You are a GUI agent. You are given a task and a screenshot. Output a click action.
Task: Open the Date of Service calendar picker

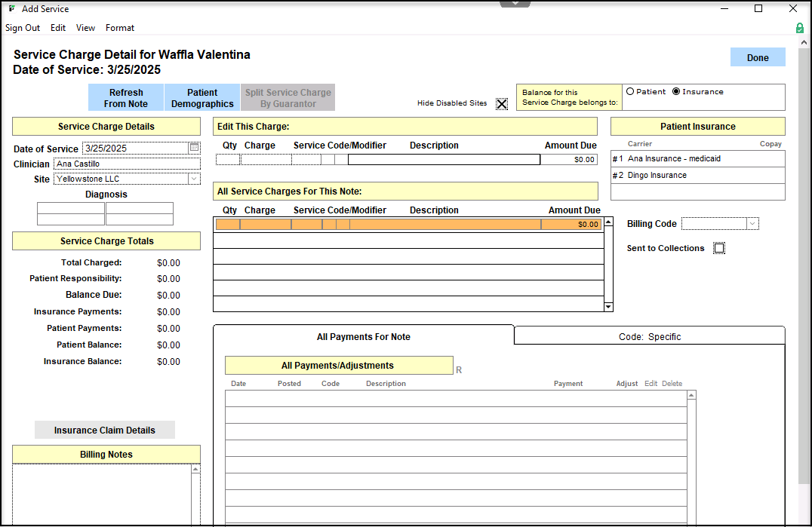pos(194,148)
